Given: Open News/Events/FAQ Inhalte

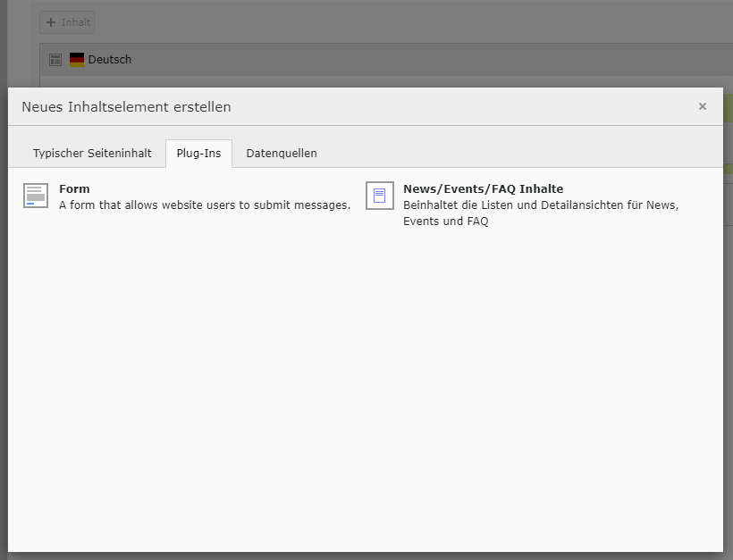Looking at the screenshot, I should click(x=483, y=188).
